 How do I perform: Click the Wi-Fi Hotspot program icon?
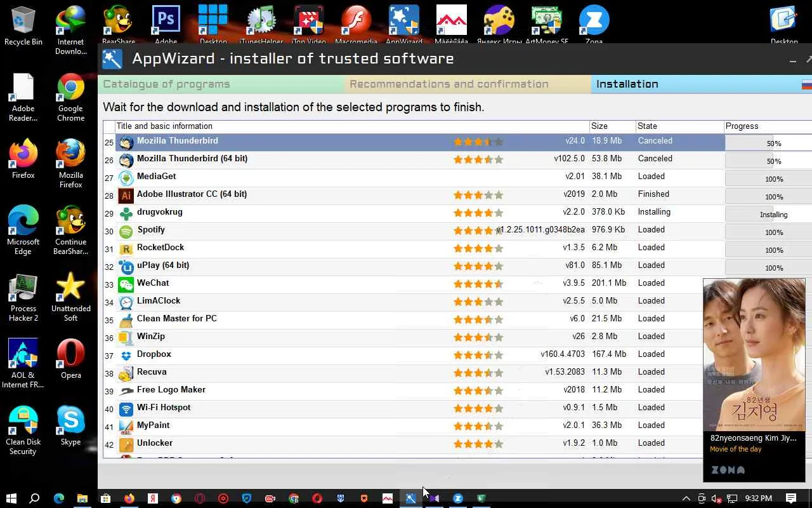pyautogui.click(x=126, y=409)
